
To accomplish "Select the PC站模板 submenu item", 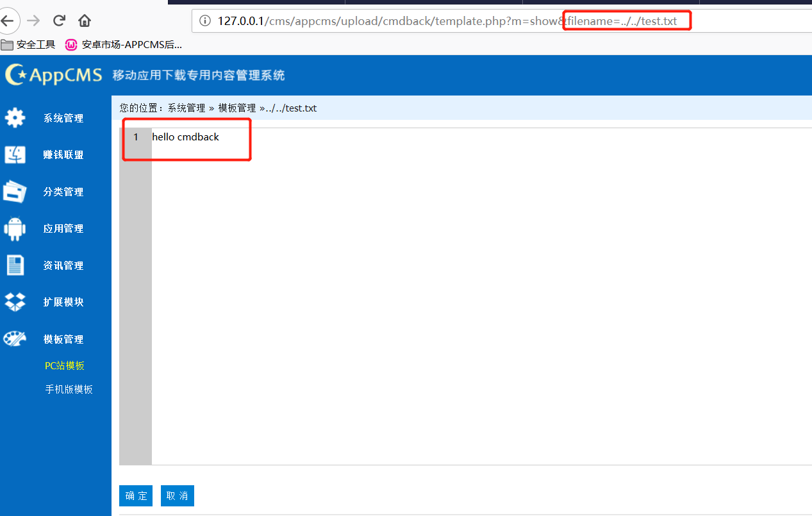I will (x=65, y=366).
